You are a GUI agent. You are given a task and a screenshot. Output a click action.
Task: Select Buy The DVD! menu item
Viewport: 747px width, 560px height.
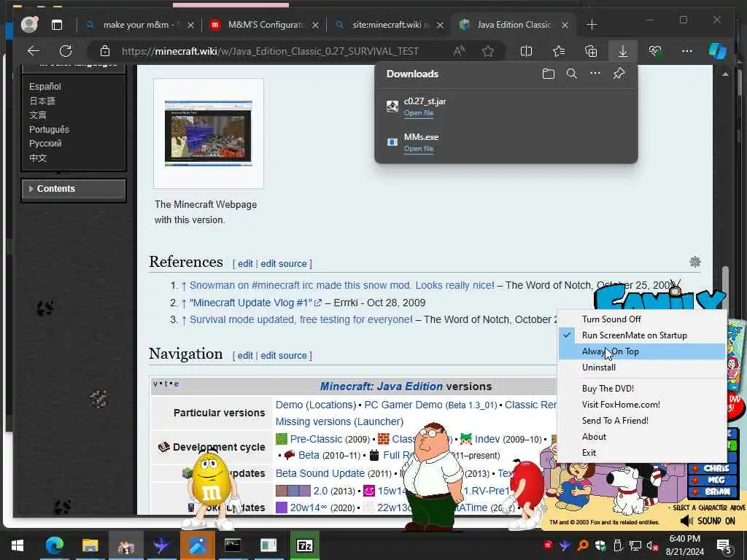click(x=641, y=388)
